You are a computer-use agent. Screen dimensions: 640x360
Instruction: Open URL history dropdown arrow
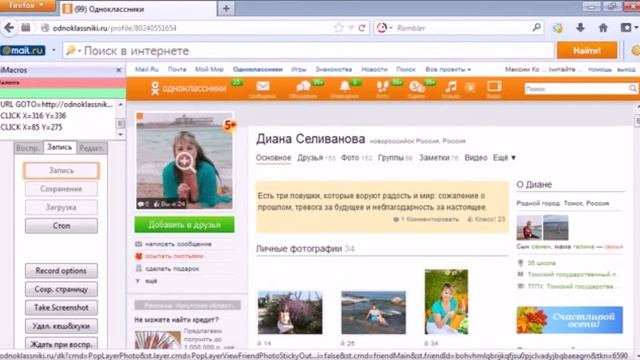[351, 28]
